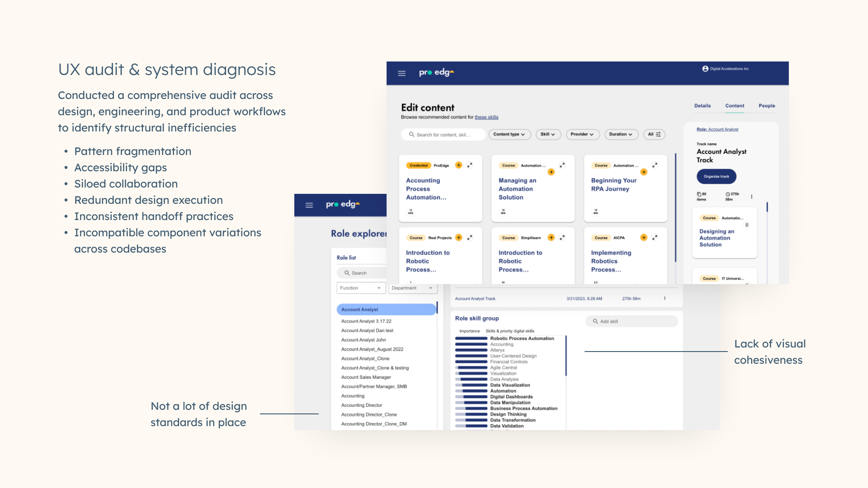Add the Beginning Your RPA Journey course
The image size is (868, 488).
(x=643, y=172)
